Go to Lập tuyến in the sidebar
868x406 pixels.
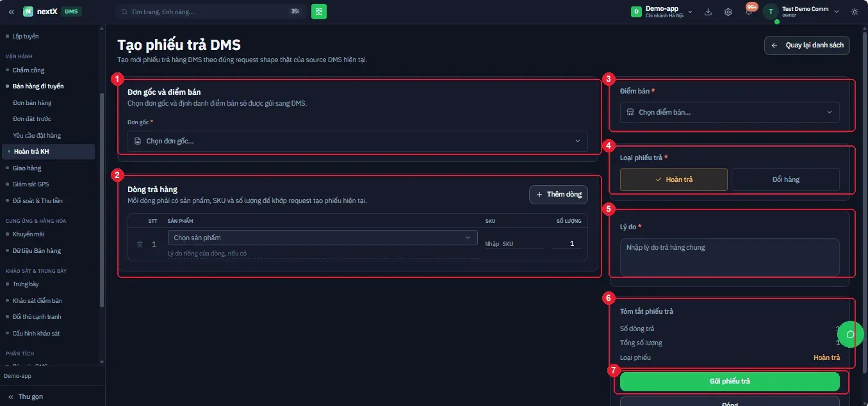coord(26,37)
